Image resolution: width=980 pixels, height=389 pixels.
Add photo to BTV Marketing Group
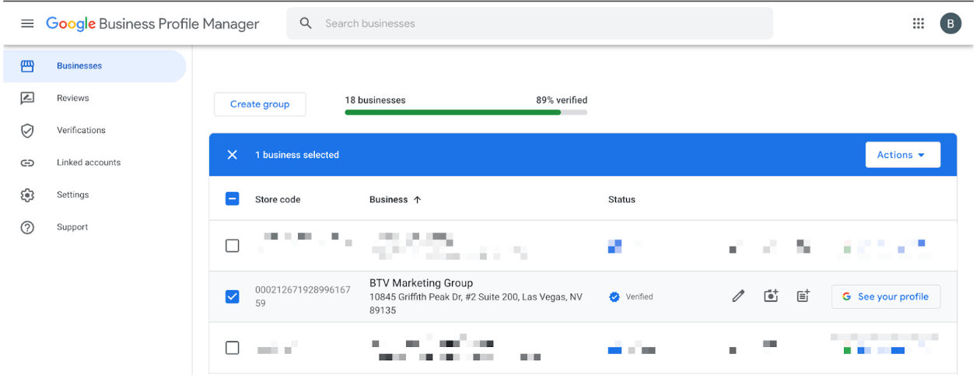(x=771, y=296)
